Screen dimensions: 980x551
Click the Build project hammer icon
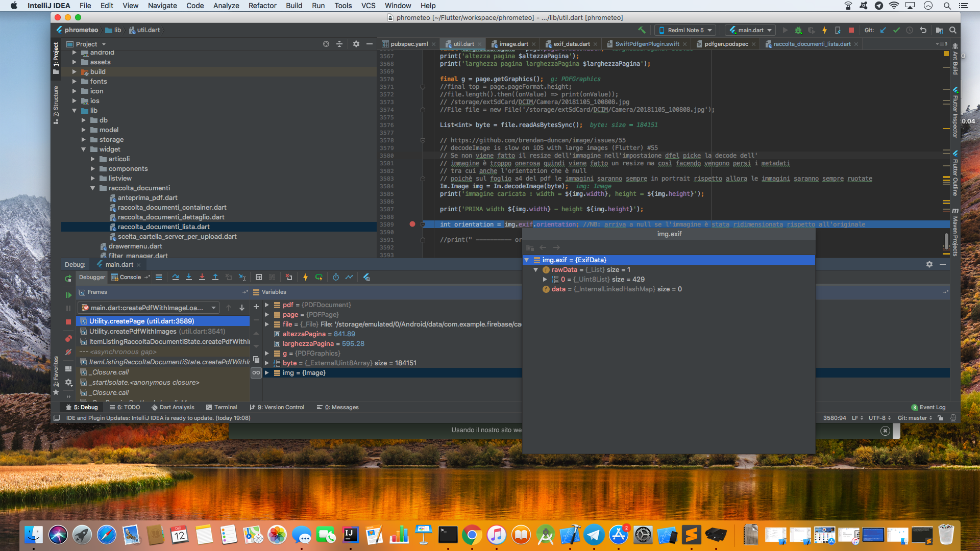[x=642, y=30]
